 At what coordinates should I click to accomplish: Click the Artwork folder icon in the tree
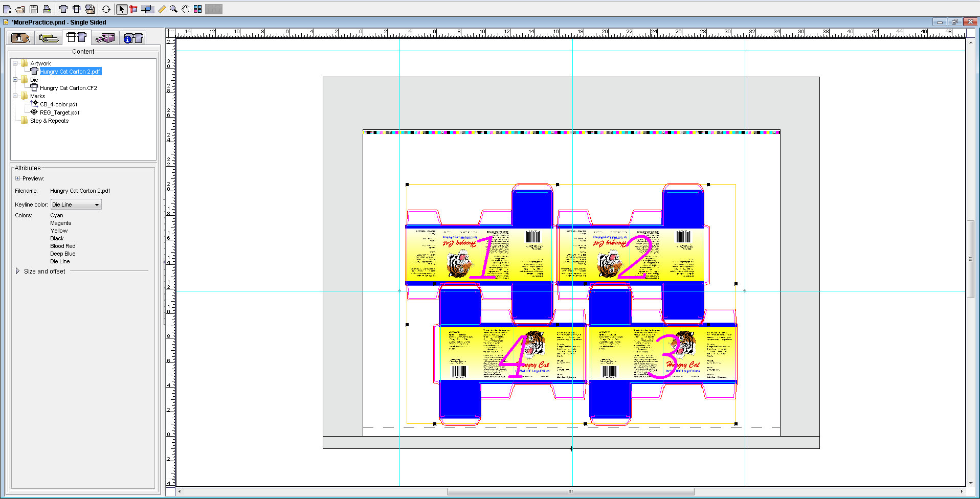click(25, 63)
